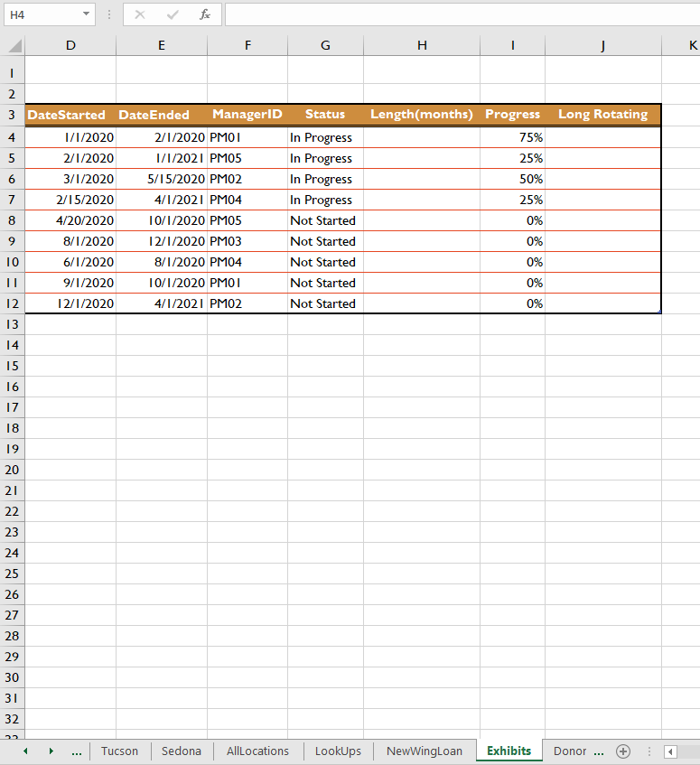This screenshot has height=765, width=700.
Task: Select column I header
Action: [512, 45]
